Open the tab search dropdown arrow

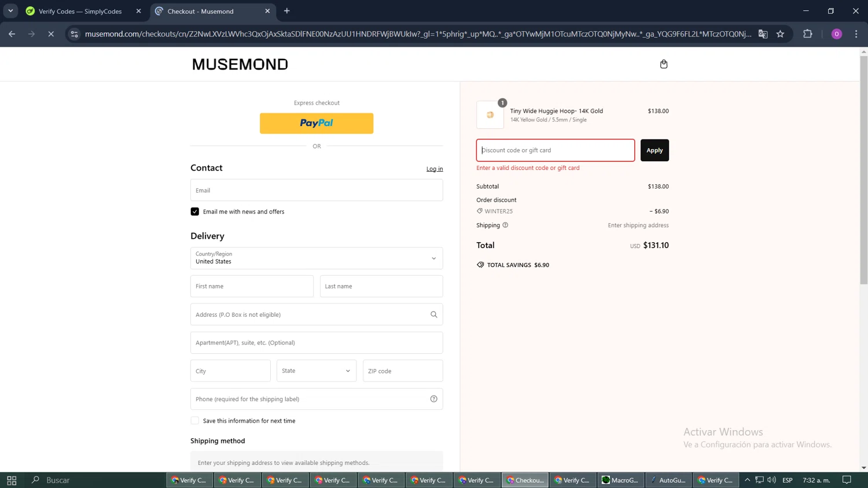[x=10, y=11]
